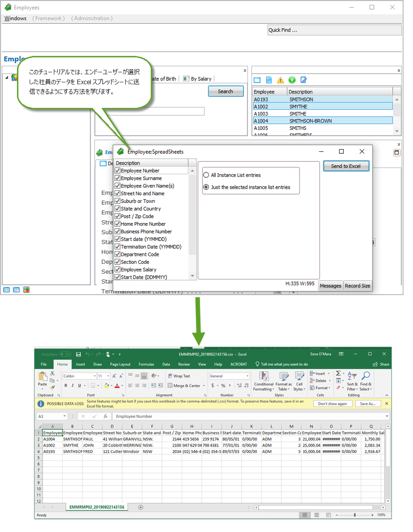Image resolution: width=413 pixels, height=532 pixels.
Task: Toggle the Employee Salary checkbox
Action: pyautogui.click(x=118, y=269)
